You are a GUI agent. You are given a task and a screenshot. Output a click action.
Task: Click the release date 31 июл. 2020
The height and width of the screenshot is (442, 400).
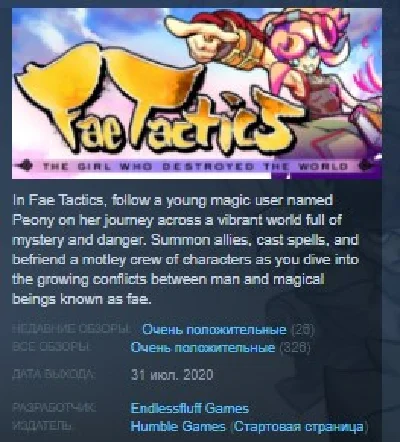click(x=172, y=375)
